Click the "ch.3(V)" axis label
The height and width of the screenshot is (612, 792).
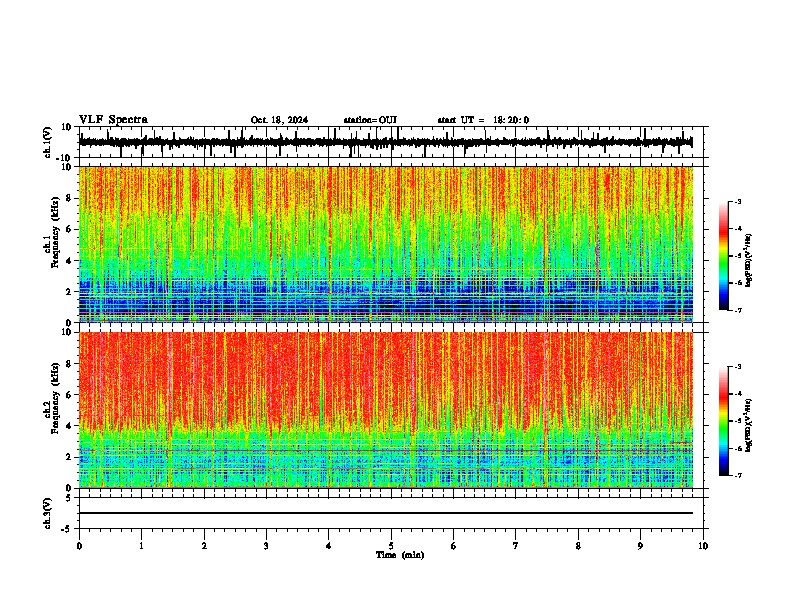(48, 513)
